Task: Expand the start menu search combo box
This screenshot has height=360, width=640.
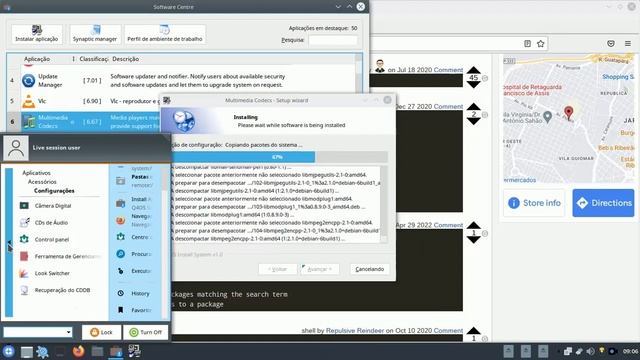Action: click(x=68, y=332)
